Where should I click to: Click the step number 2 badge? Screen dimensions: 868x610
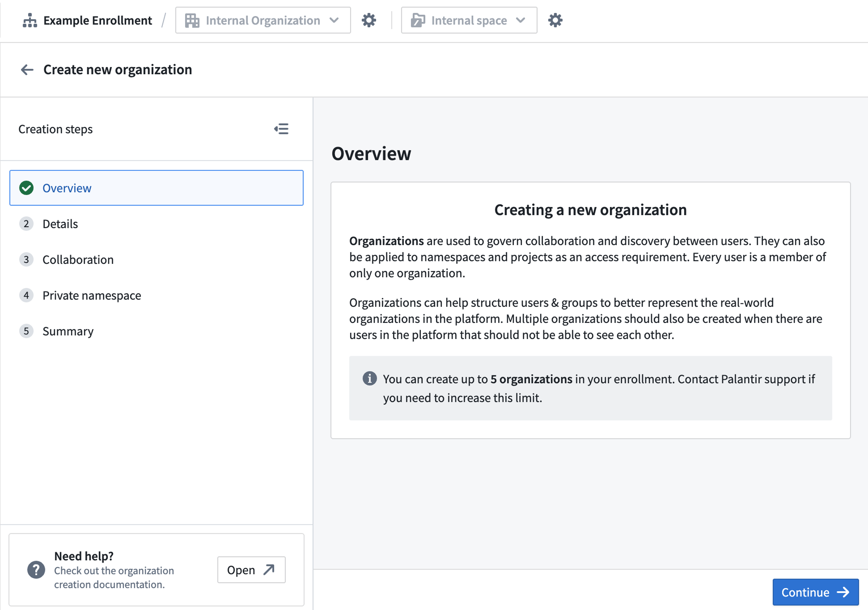click(x=26, y=224)
